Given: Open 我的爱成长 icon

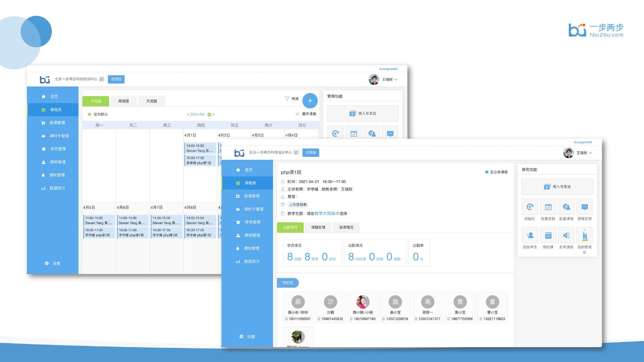Looking at the screenshot, I should pyautogui.click(x=584, y=235).
